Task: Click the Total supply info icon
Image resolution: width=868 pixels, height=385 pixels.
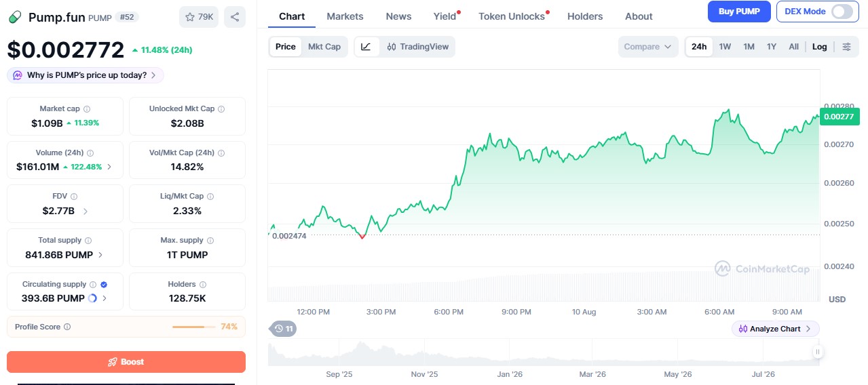Action: [88, 240]
